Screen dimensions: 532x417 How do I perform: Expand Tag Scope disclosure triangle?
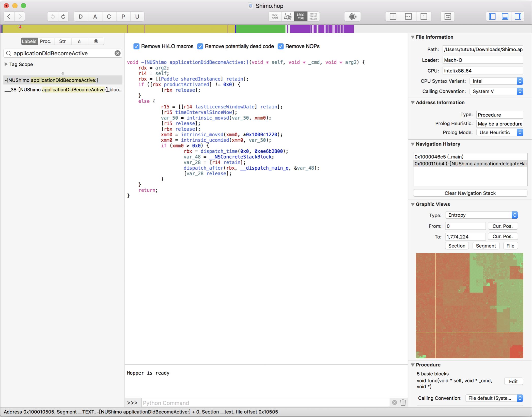pyautogui.click(x=6, y=64)
